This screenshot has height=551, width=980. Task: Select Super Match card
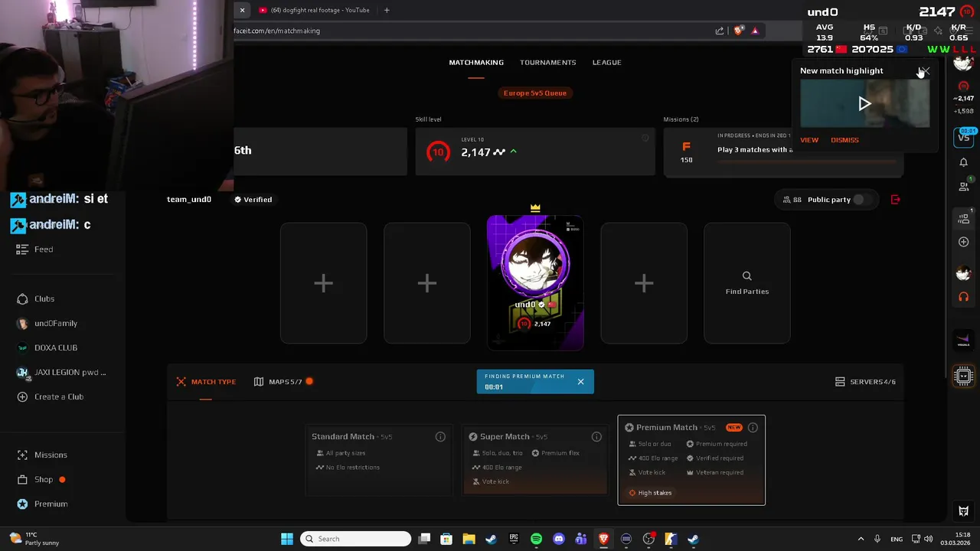coord(535,461)
